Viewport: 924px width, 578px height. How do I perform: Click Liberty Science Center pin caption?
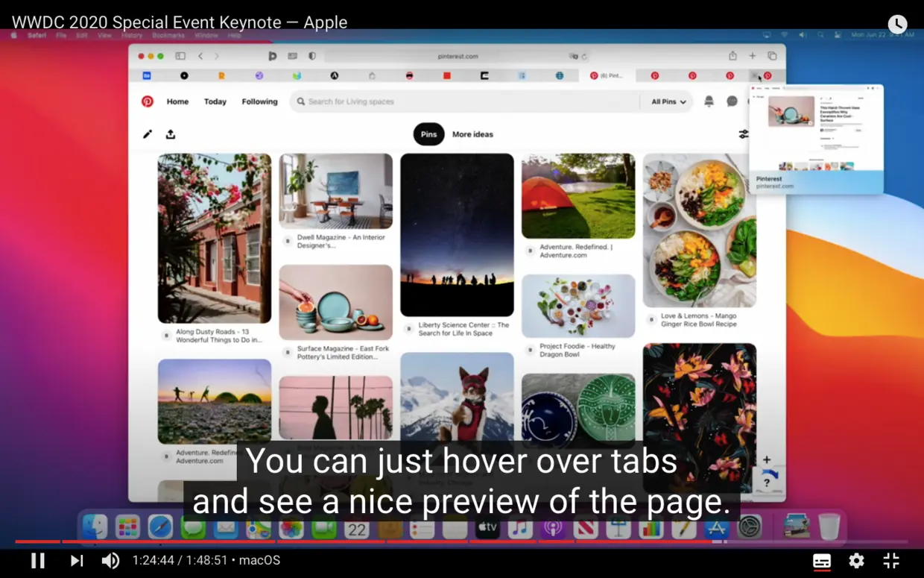coord(463,329)
